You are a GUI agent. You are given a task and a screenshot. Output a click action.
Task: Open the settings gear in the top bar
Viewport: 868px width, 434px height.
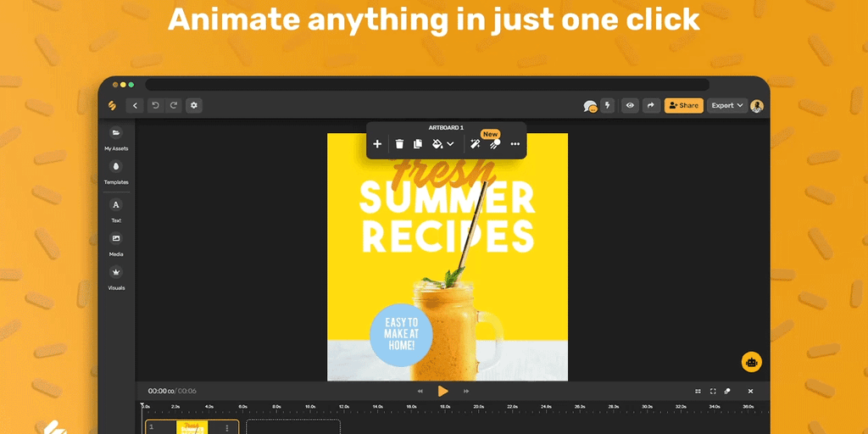pos(194,105)
